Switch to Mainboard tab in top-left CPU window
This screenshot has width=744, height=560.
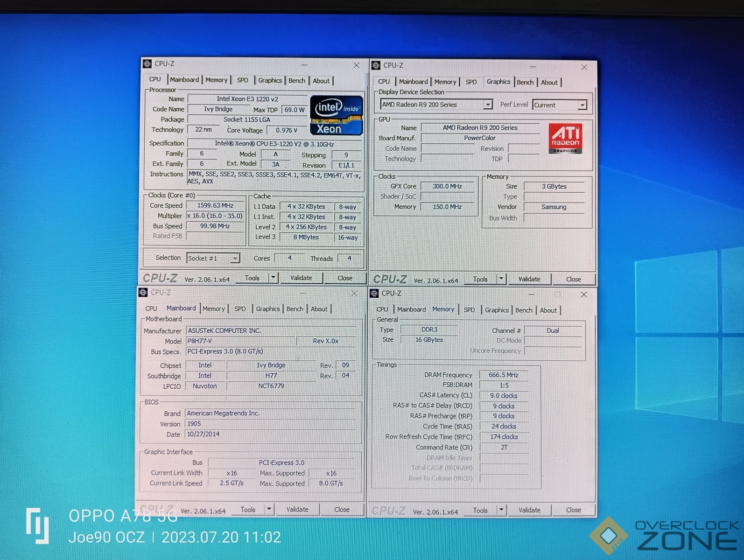pos(184,80)
